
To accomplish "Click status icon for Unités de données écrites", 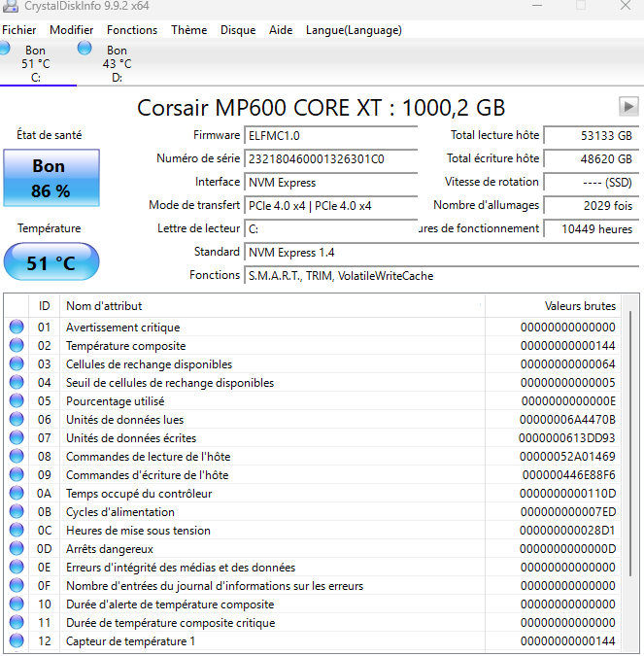I will tap(17, 437).
